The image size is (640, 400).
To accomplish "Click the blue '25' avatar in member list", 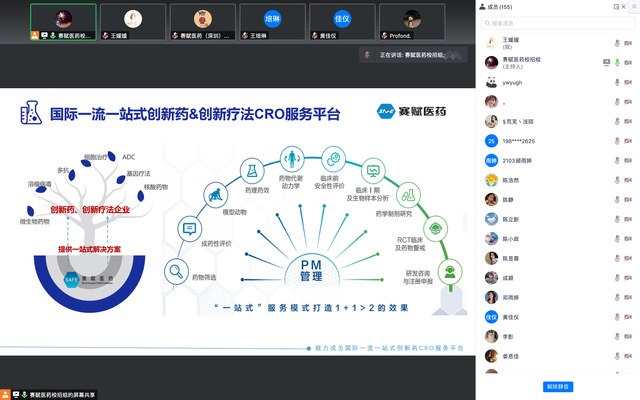I will point(491,141).
